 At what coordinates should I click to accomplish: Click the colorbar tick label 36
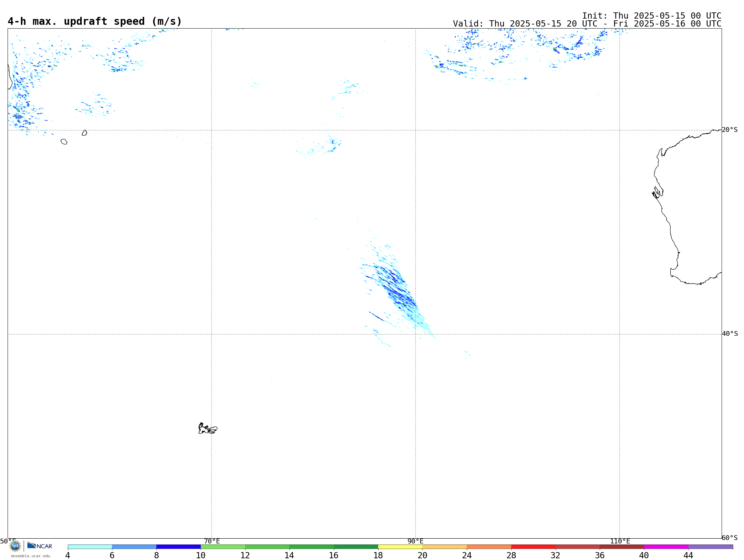pyautogui.click(x=600, y=555)
